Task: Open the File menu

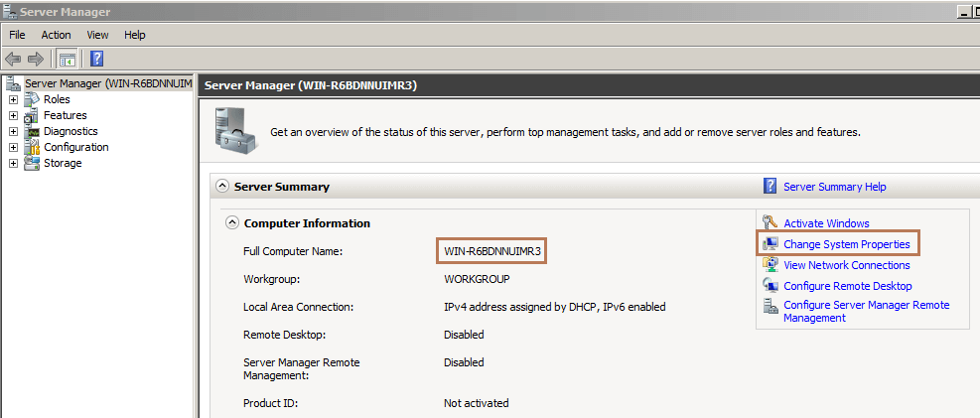Action: click(17, 35)
